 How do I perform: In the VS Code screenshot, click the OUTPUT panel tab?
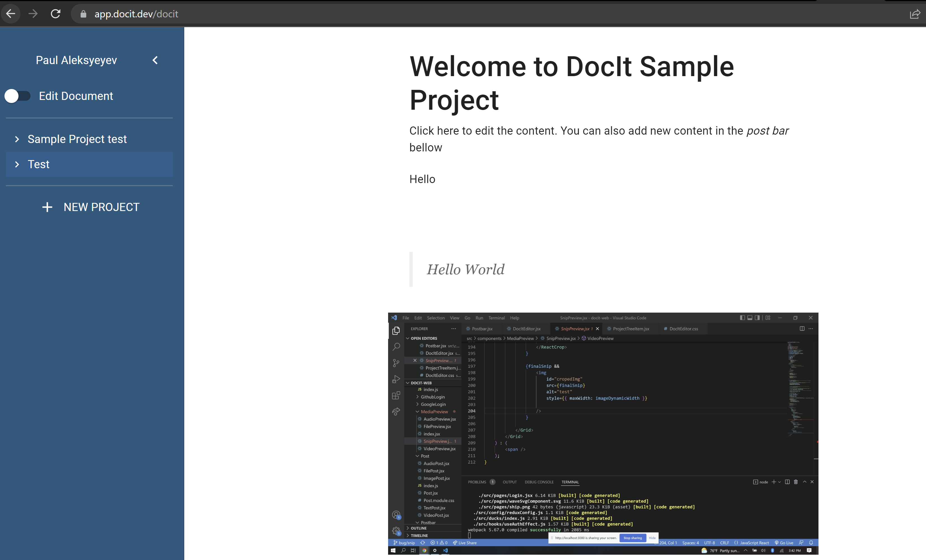point(510,482)
